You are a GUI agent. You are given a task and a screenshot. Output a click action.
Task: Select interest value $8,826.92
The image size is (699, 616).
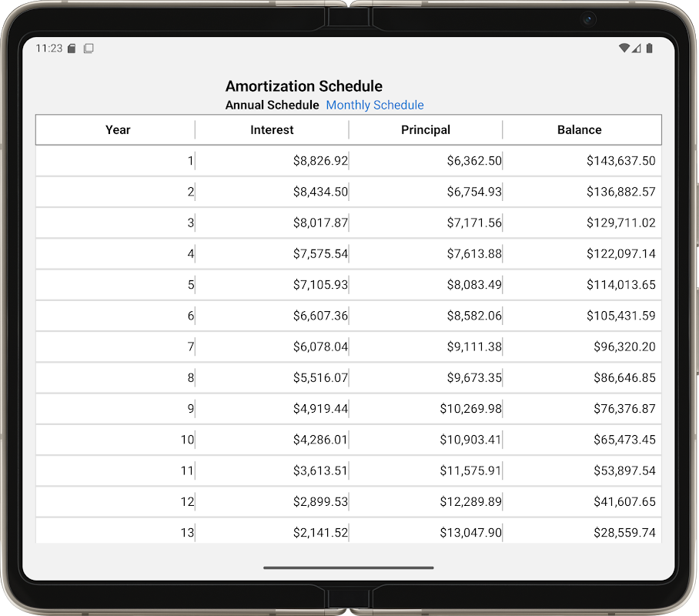click(320, 161)
